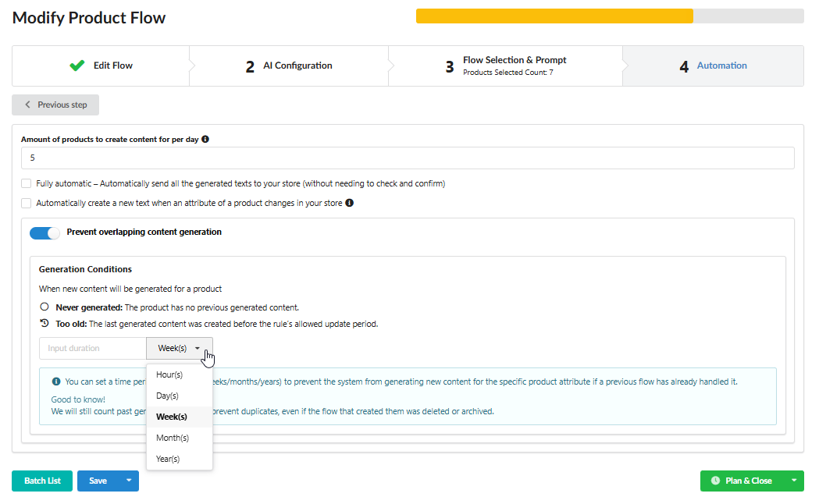Click info icon next to attribute changes option
The width and height of the screenshot is (819, 504).
pyautogui.click(x=349, y=203)
